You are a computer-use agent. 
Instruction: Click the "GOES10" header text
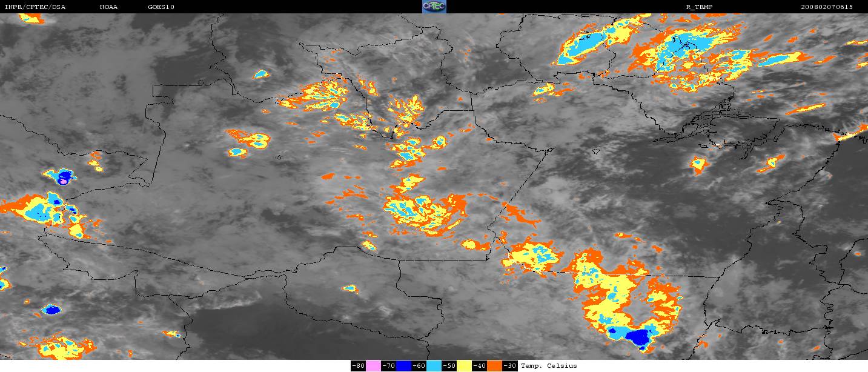coord(161,7)
